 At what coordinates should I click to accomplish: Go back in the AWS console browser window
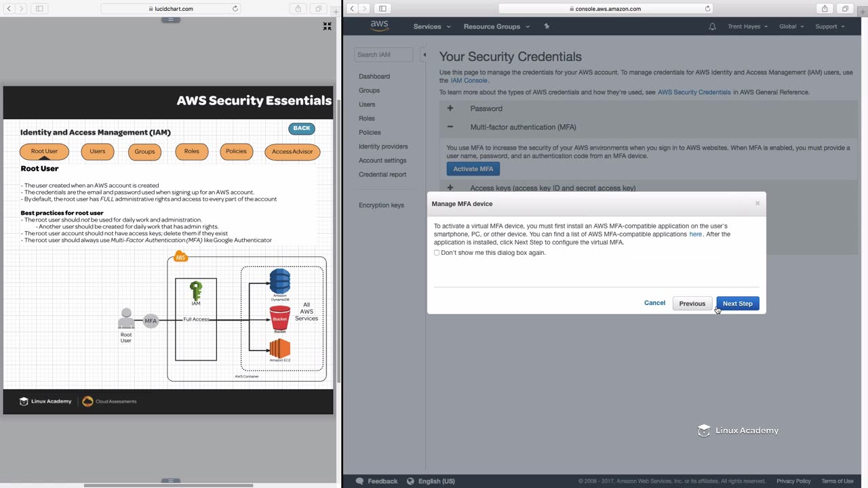click(x=353, y=9)
